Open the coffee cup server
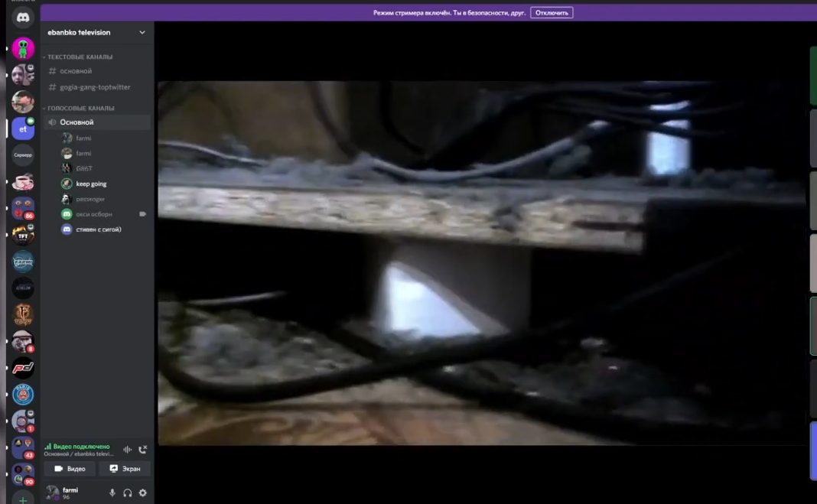 (23, 182)
